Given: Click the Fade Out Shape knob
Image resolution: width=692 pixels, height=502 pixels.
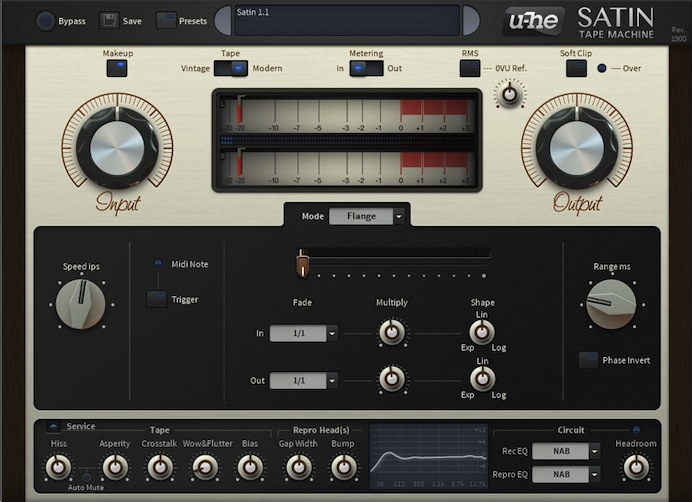Looking at the screenshot, I should pos(482,379).
